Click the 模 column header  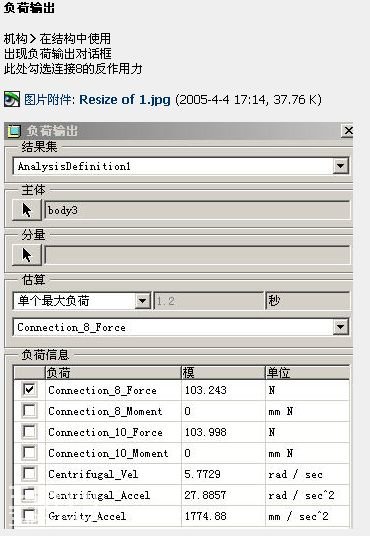pyautogui.click(x=223, y=373)
